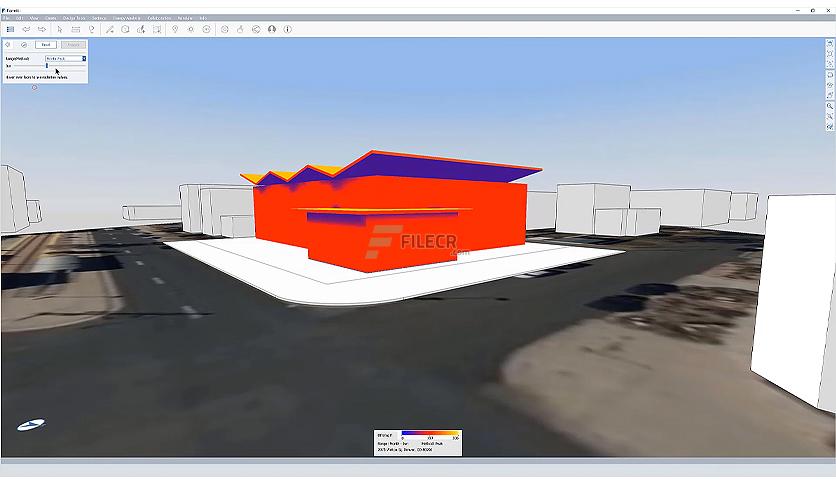Click the back arrow in the analysis panel
836x484 pixels.
pos(8,45)
